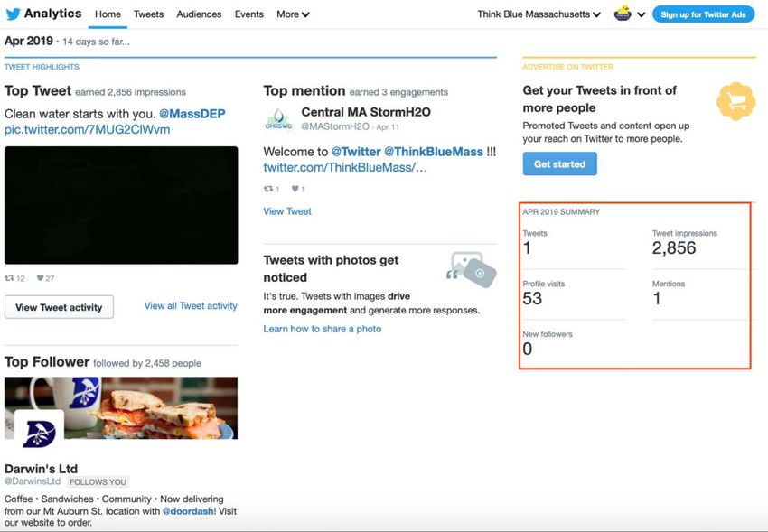The height and width of the screenshot is (532, 768).
Task: Open the profile avatar dropdown arrow
Action: (x=642, y=14)
